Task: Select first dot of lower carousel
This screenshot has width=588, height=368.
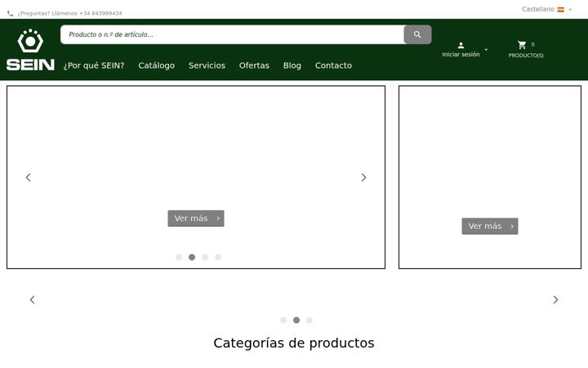Action: pos(283,320)
